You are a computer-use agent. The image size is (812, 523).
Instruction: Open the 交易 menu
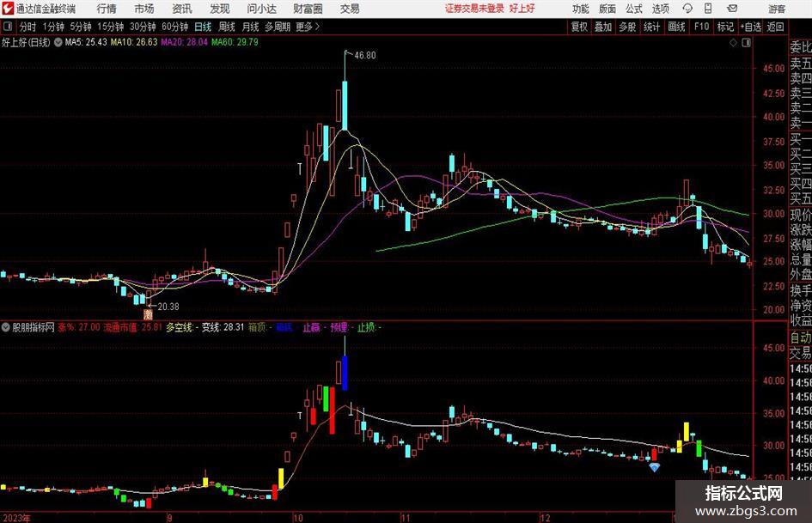pyautogui.click(x=350, y=9)
